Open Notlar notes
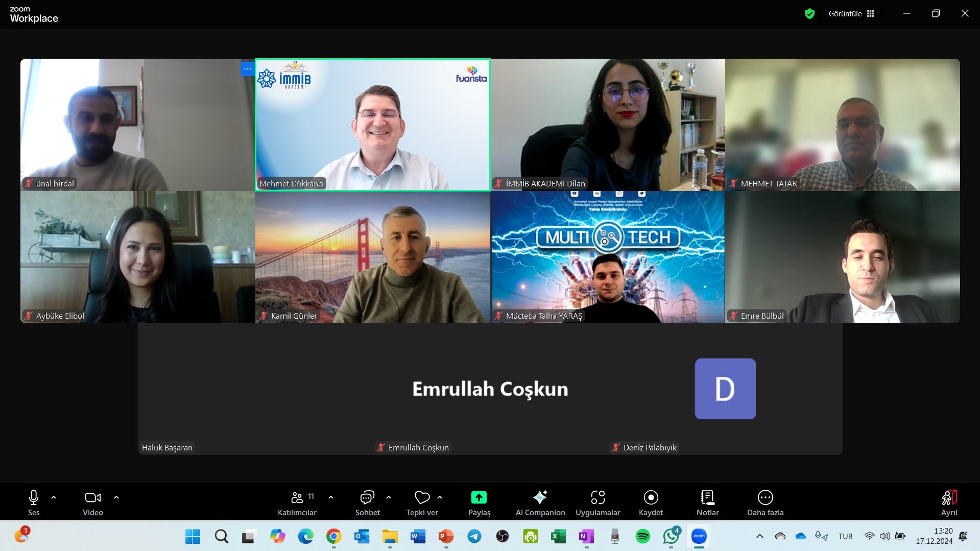The height and width of the screenshot is (551, 980). pos(708,503)
